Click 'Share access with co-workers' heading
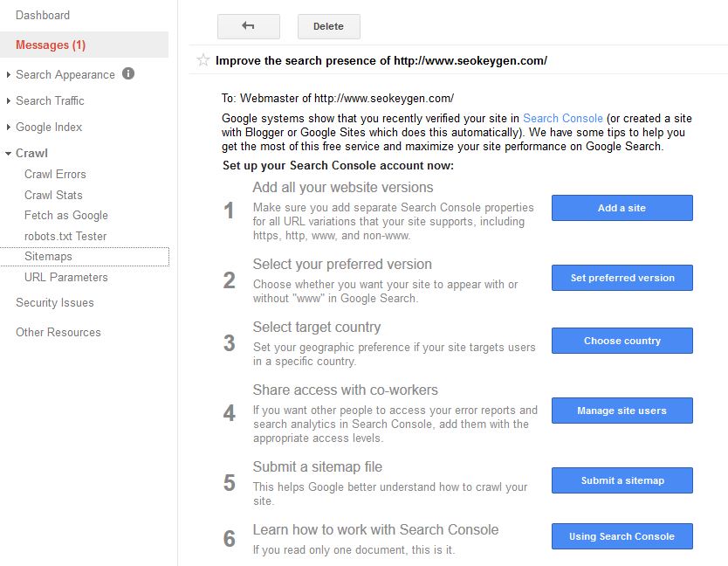The width and height of the screenshot is (728, 566). 345,390
